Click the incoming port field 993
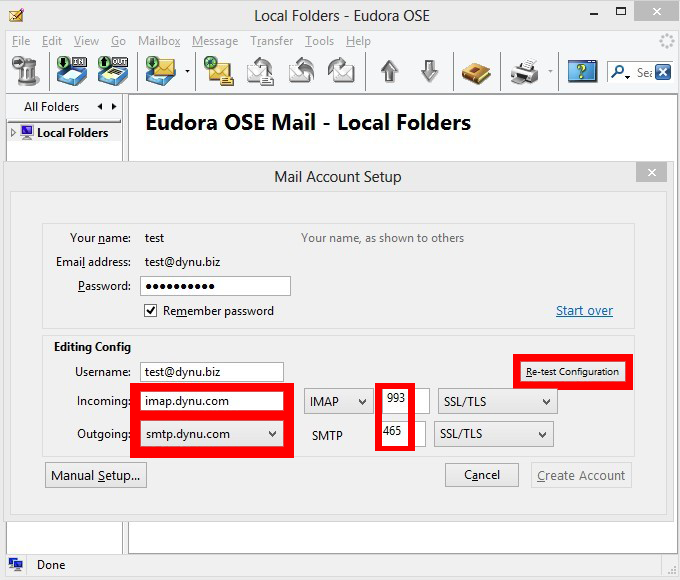Image resolution: width=680 pixels, height=580 pixels. (405, 401)
